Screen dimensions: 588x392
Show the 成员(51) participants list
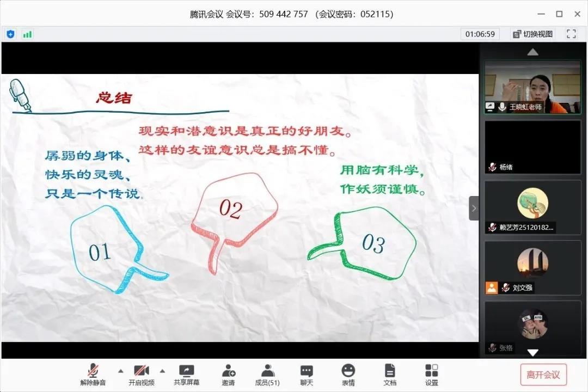coord(267,375)
